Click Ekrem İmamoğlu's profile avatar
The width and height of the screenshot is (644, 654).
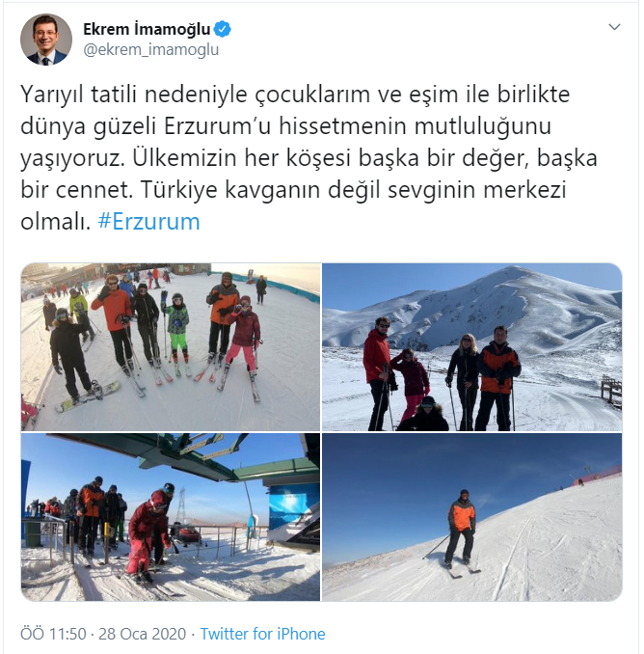46,40
